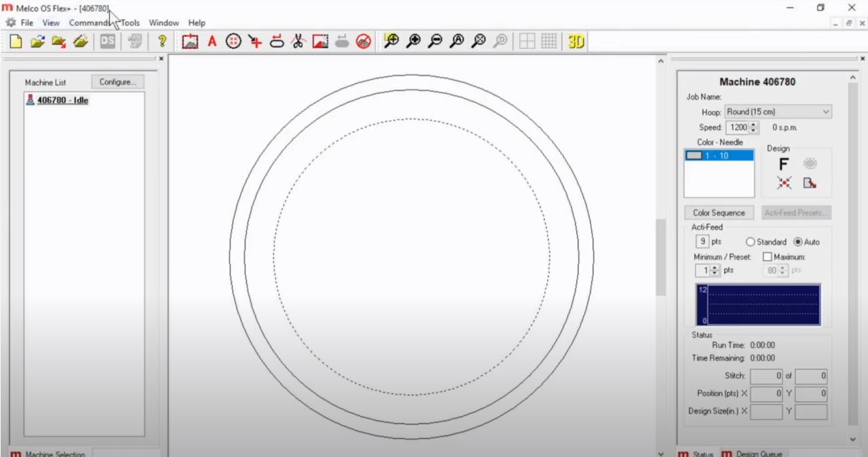The image size is (868, 457).
Task: Click the hoop center crosshair icon
Action: tap(233, 41)
